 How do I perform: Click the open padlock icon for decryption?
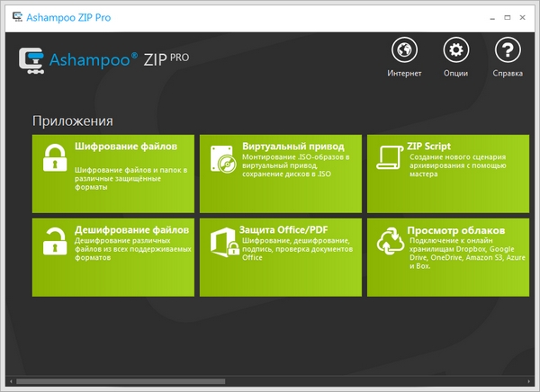pyautogui.click(x=55, y=241)
